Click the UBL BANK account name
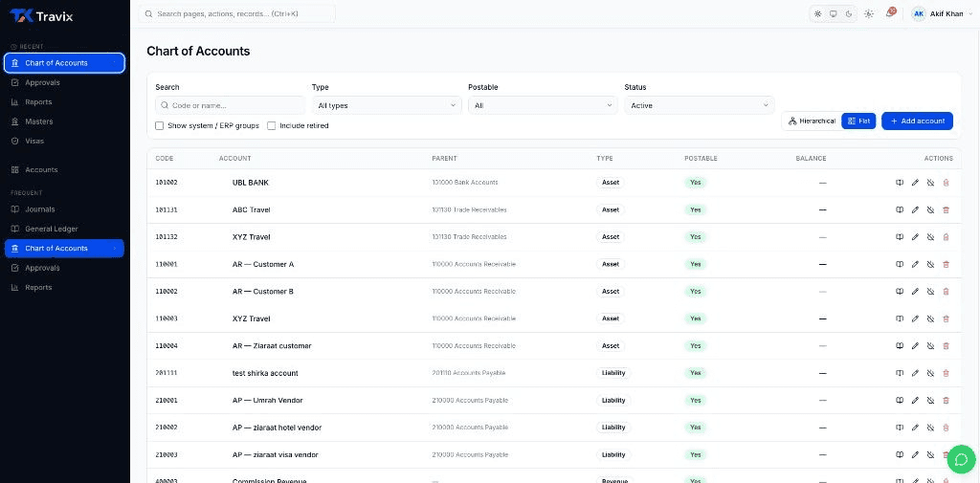The height and width of the screenshot is (483, 980). click(251, 183)
